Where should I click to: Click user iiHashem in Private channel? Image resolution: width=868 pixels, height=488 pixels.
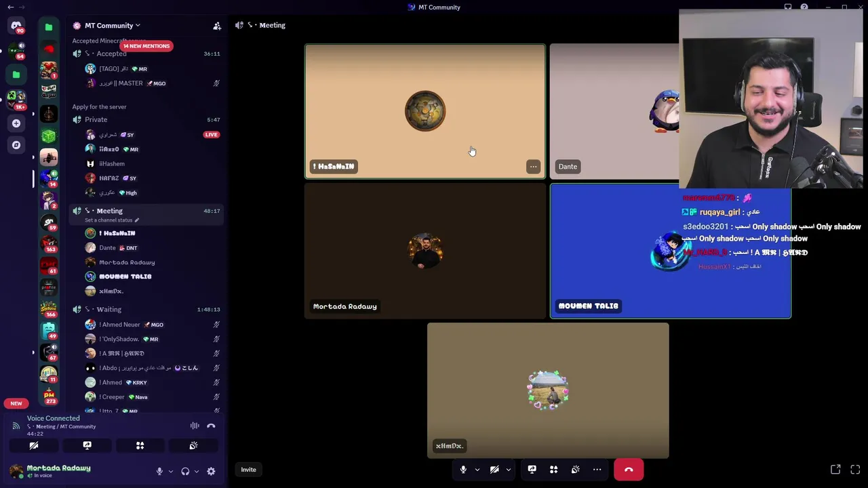click(112, 163)
